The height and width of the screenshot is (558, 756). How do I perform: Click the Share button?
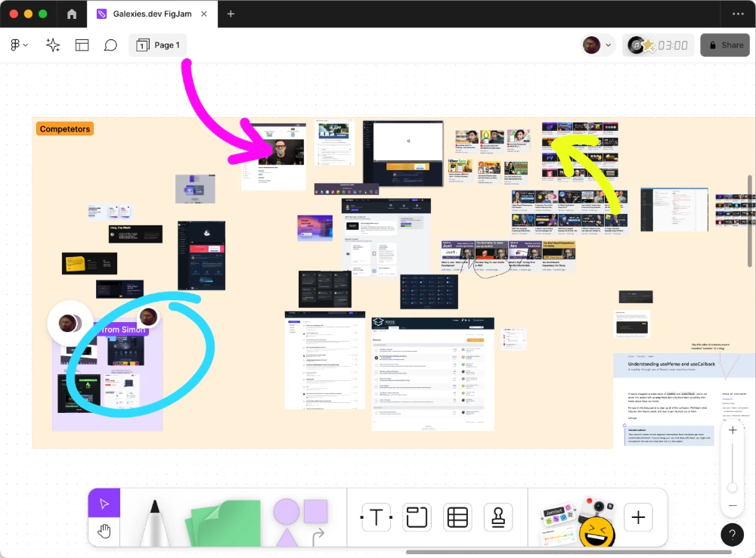coord(725,45)
